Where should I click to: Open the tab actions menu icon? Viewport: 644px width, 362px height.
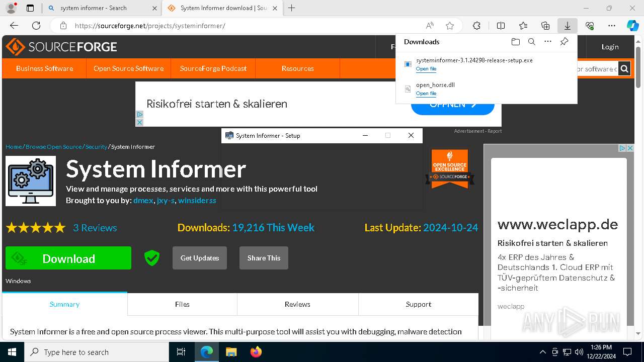click(30, 8)
